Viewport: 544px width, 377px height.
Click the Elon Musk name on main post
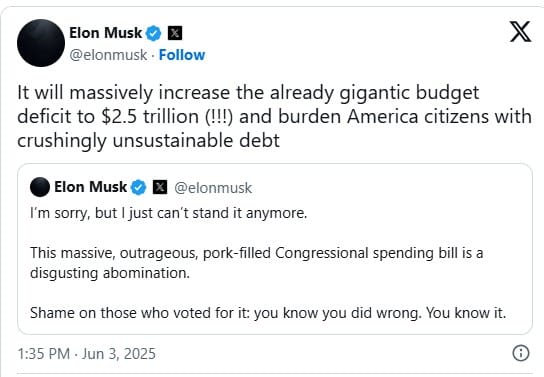pos(105,33)
